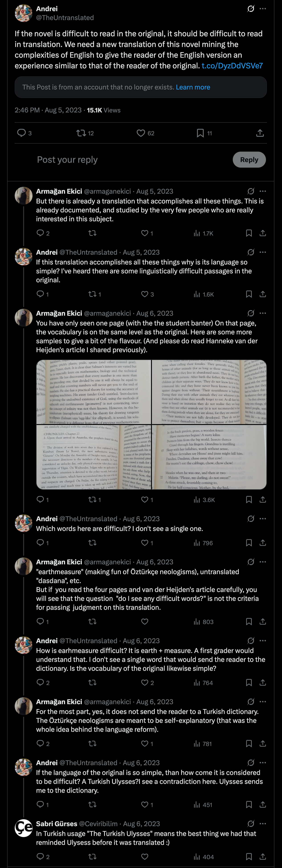Open the top-left book page photo
The image size is (282, 868).
93,392
